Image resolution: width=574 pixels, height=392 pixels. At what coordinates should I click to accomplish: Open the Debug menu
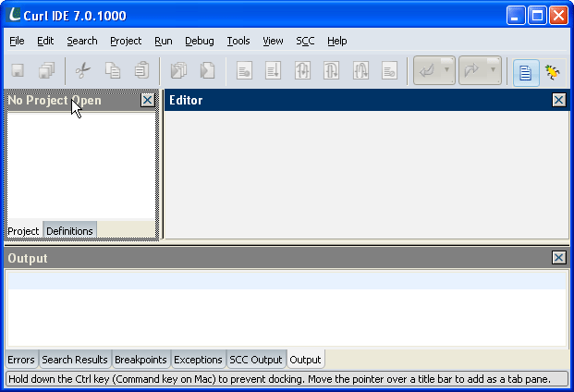point(199,41)
